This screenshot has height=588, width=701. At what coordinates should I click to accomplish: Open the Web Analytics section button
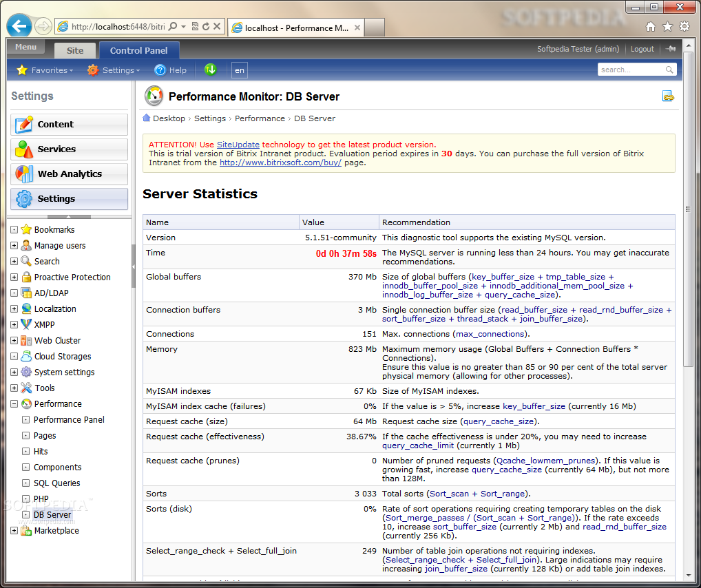(70, 174)
